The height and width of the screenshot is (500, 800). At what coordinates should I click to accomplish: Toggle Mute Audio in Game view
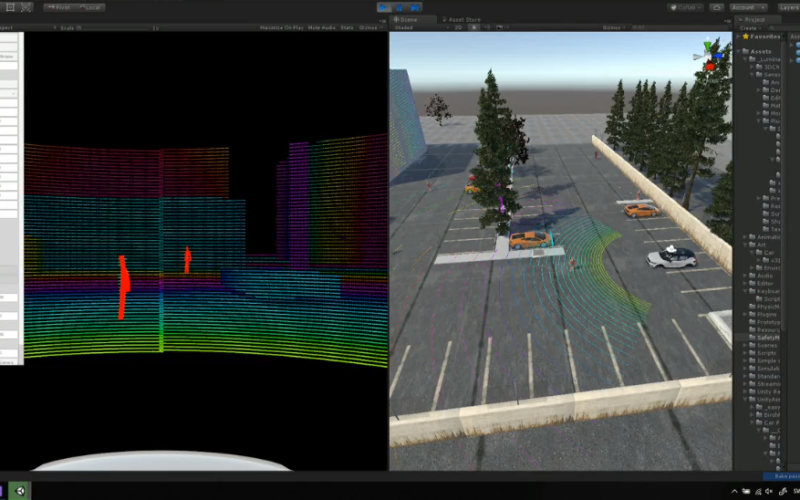pos(320,28)
